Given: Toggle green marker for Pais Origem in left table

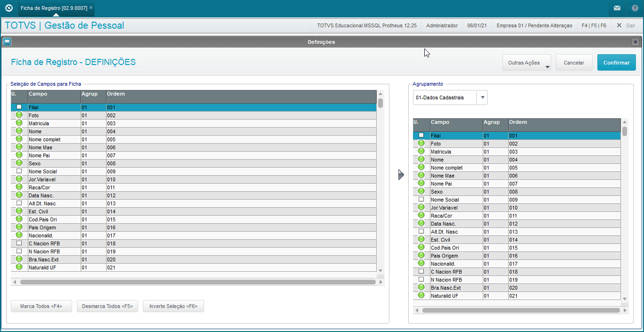Looking at the screenshot, I should coord(19,227).
